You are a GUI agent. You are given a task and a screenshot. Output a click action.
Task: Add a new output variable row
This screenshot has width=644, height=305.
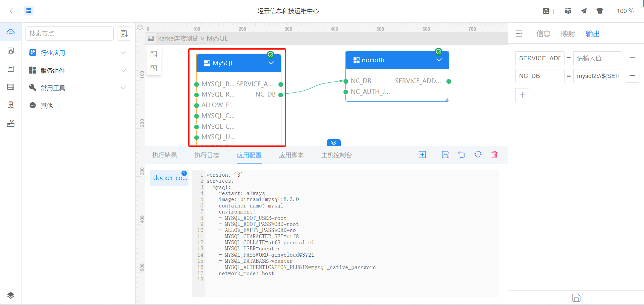point(522,95)
